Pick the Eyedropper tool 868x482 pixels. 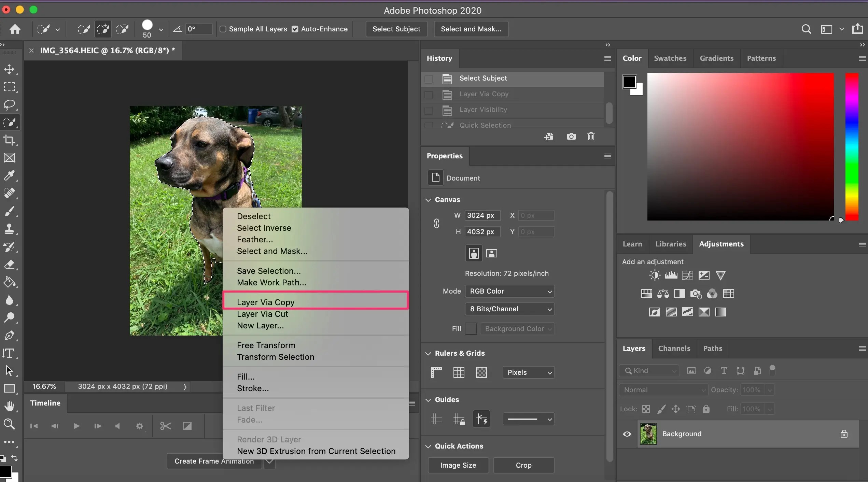[x=9, y=175]
